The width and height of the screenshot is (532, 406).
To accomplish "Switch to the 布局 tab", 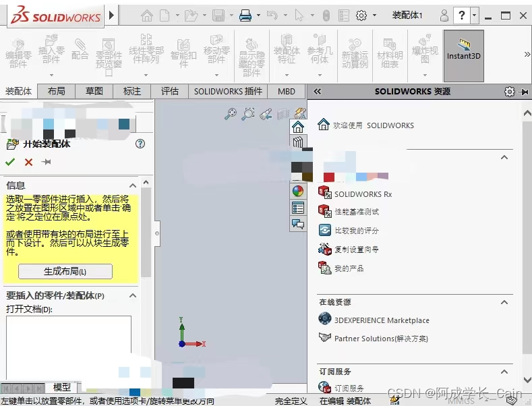I will point(57,91).
